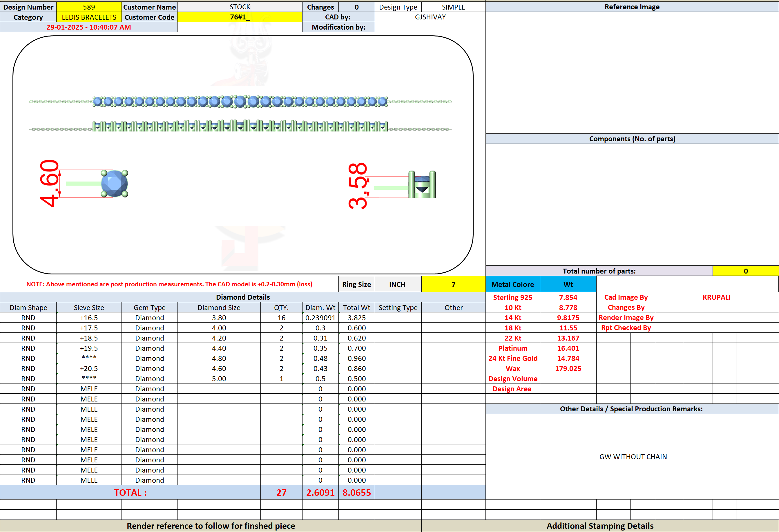
Task: Click the Total Wt 3.825 cell
Action: (x=356, y=317)
